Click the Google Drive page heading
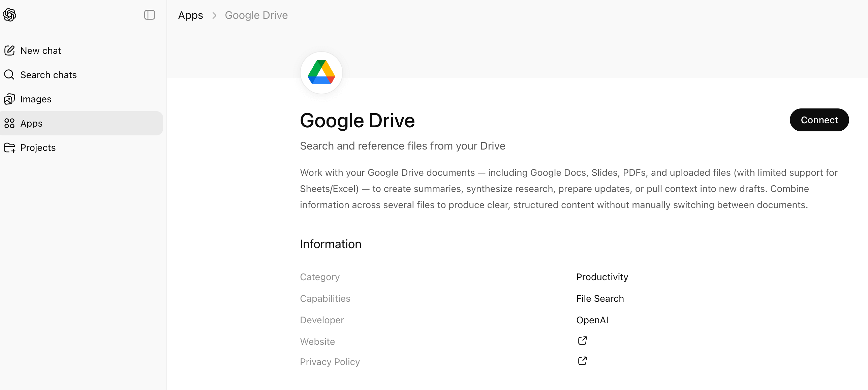Viewport: 868px width, 390px height. point(357,121)
